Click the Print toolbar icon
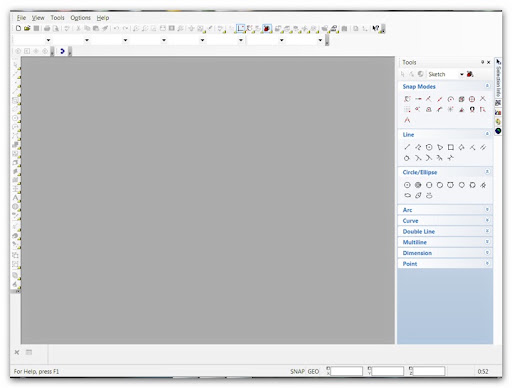Screen dimensions: 512x388 click(47, 28)
